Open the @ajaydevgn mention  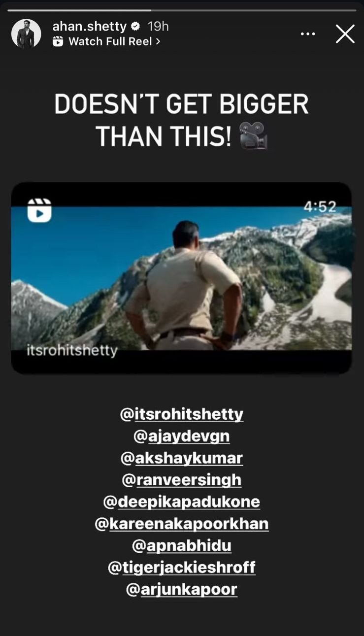[182, 436]
